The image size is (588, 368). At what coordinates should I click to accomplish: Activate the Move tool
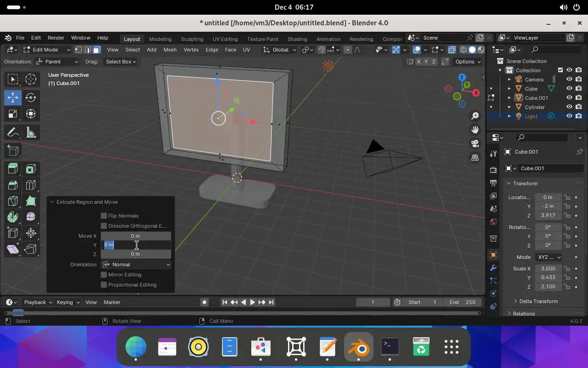click(x=13, y=97)
